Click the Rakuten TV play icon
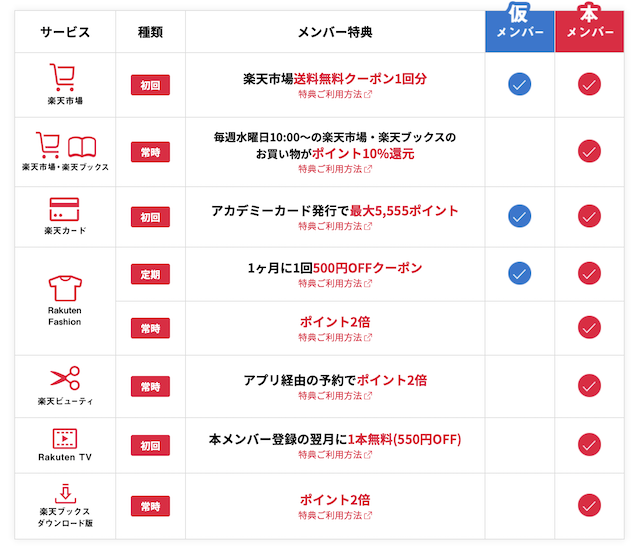640x550 pixels. (x=64, y=439)
